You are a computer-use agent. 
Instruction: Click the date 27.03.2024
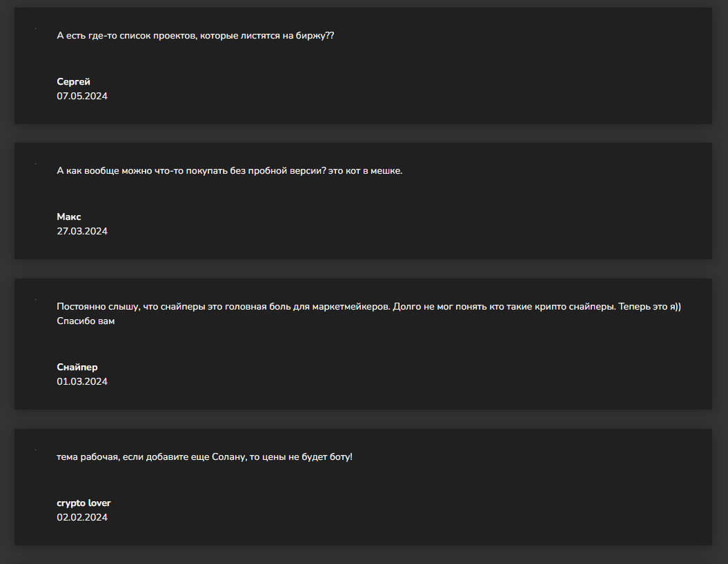click(x=82, y=231)
